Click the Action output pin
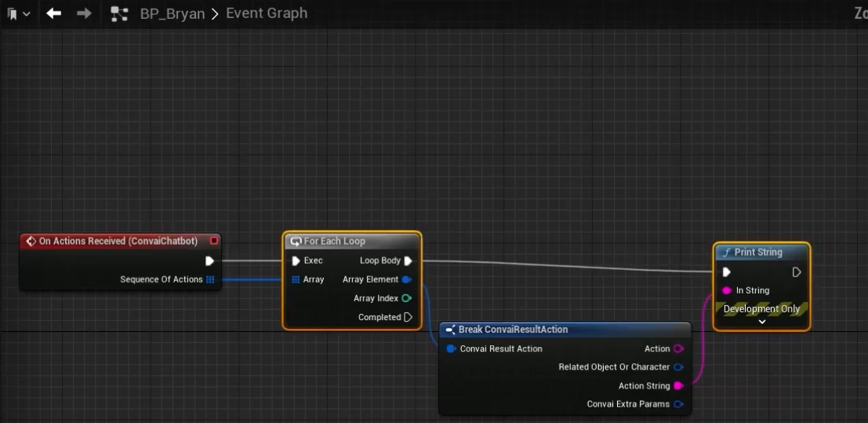Image resolution: width=868 pixels, height=423 pixels. pyautogui.click(x=679, y=348)
